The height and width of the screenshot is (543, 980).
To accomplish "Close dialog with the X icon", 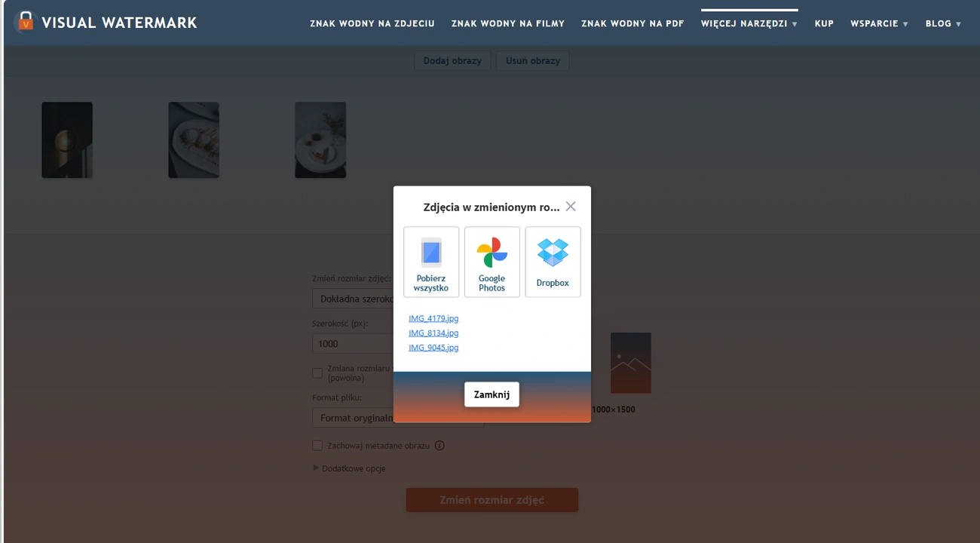I will (x=571, y=207).
